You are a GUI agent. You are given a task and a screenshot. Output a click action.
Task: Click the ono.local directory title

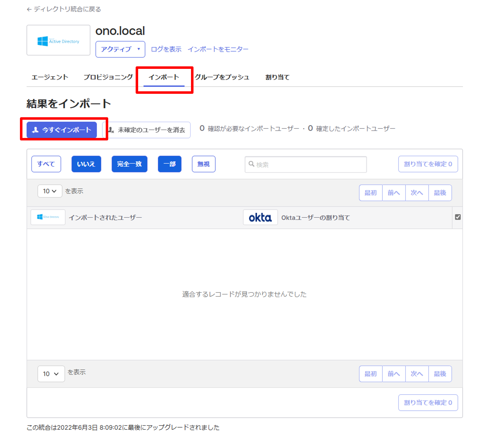(x=120, y=31)
